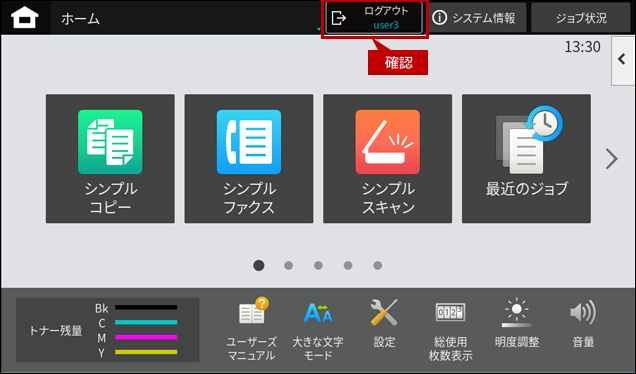Screen dimensions: 636x374
Task: Expand the side action panel arrow
Action: [x=623, y=60]
